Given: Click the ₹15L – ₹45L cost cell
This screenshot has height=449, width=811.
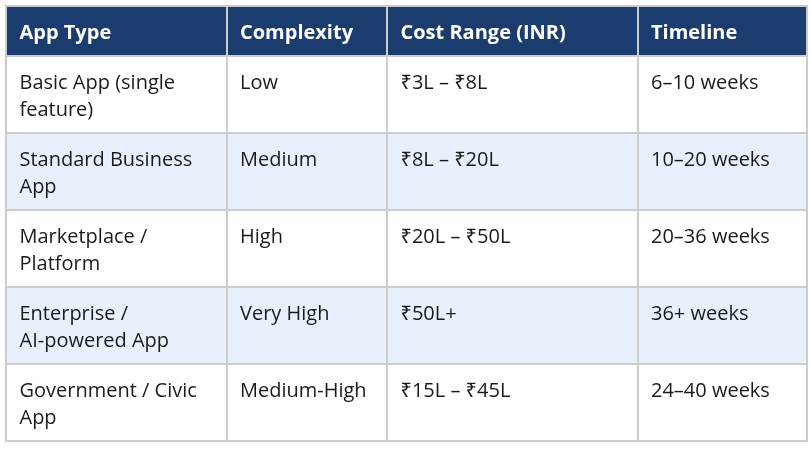Looking at the screenshot, I should 455,390.
